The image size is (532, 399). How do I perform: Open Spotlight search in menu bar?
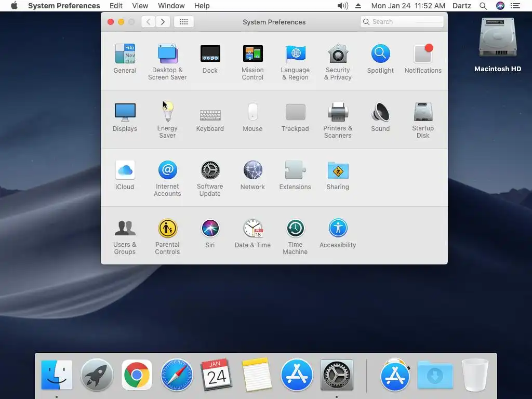(x=483, y=6)
